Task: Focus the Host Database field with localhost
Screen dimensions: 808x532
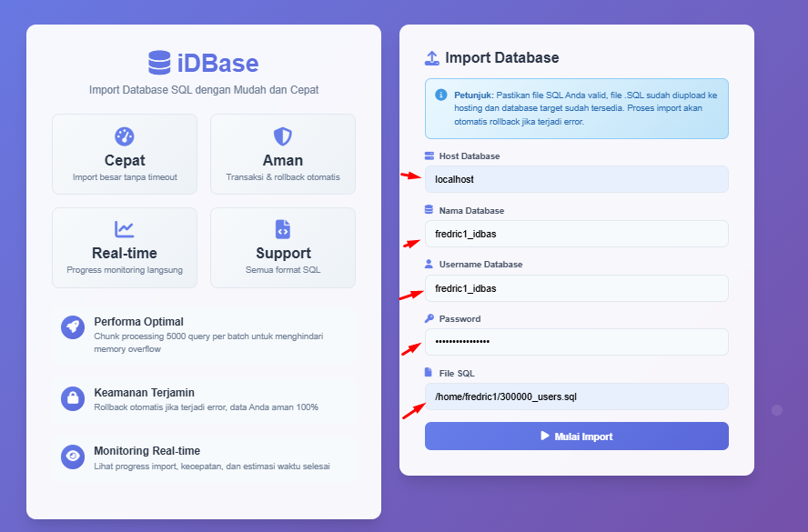Action: tap(576, 179)
